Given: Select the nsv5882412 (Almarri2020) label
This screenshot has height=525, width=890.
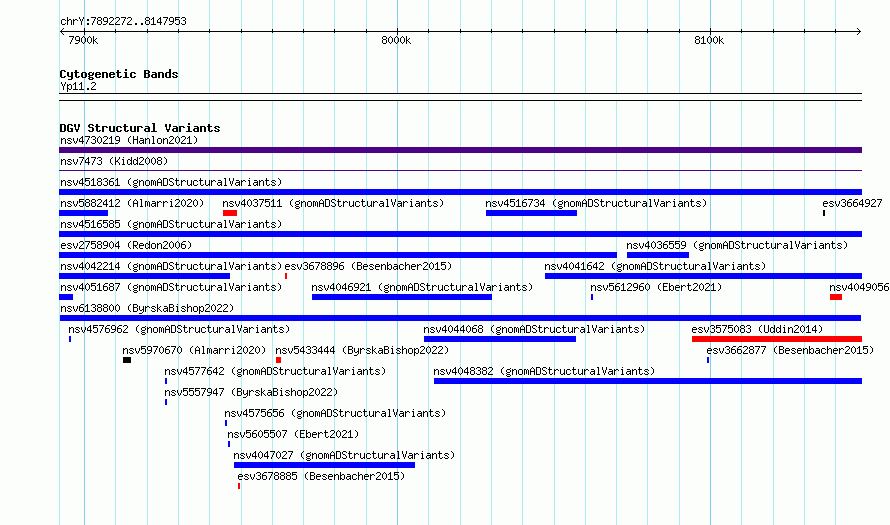Looking at the screenshot, I should click(x=132, y=203).
